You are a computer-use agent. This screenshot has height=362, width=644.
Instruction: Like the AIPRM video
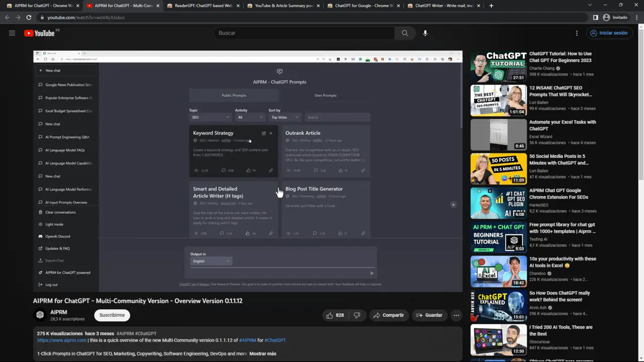pyautogui.click(x=335, y=315)
